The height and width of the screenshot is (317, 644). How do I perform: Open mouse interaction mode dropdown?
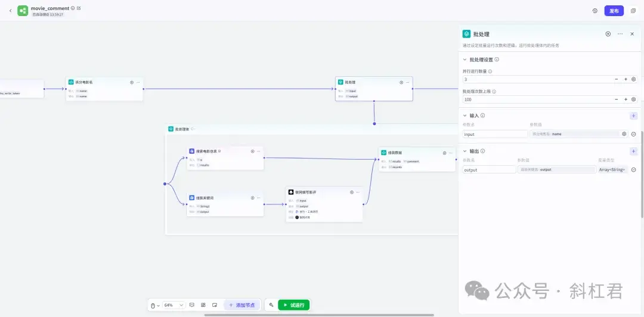click(155, 305)
